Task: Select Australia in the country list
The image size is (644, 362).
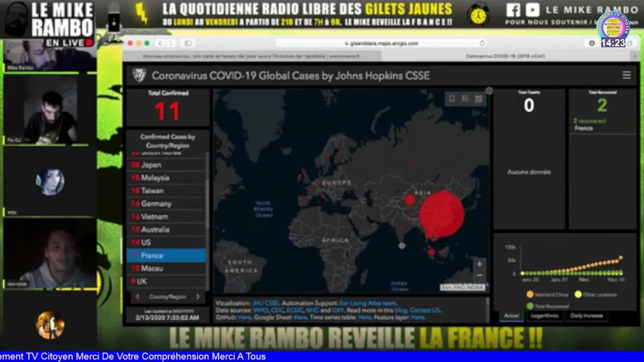Action: [x=166, y=230]
